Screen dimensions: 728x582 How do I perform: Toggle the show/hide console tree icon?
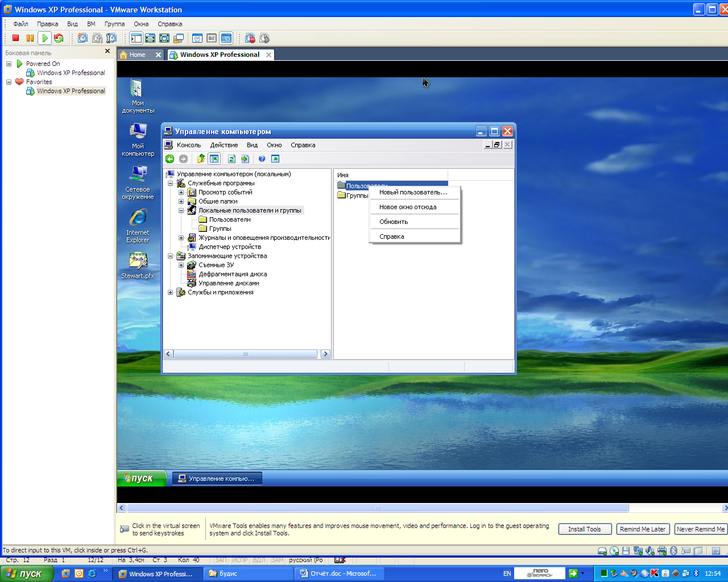pos(214,159)
